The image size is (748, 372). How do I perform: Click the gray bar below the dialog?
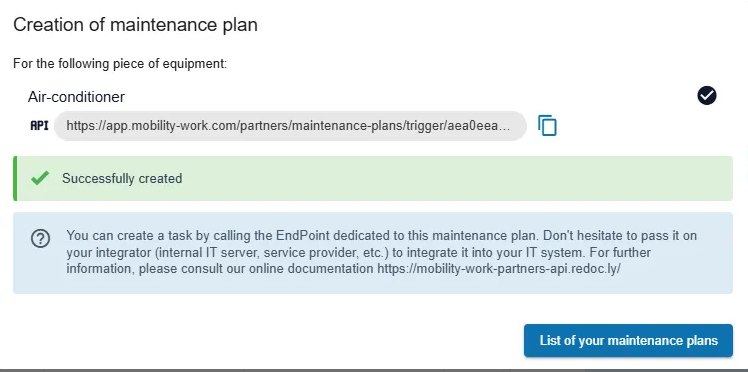(374, 370)
